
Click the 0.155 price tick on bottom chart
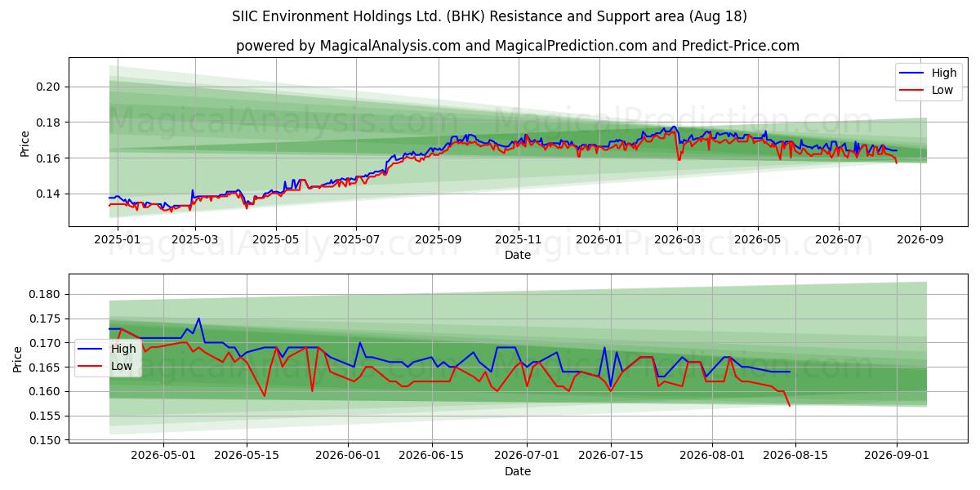(45, 416)
